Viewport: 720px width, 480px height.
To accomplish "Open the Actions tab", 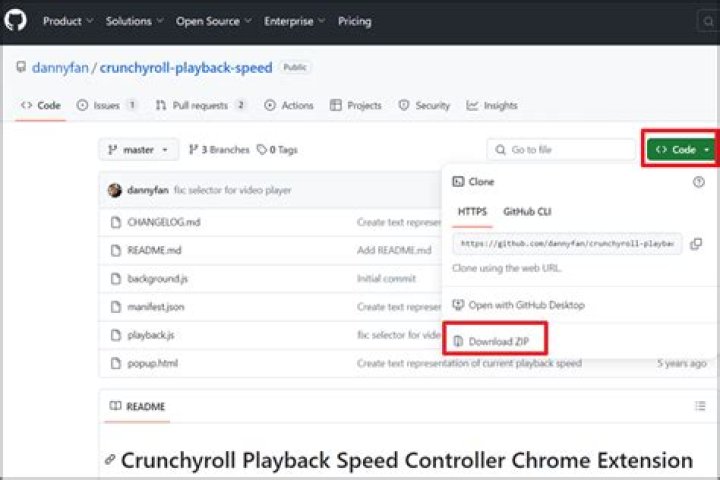I will click(289, 105).
